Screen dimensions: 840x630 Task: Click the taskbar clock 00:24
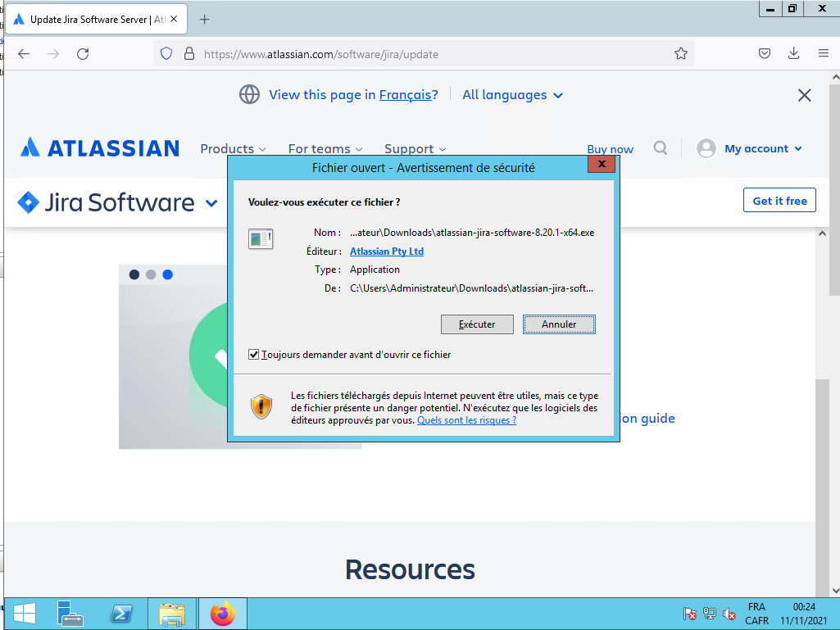point(804,614)
